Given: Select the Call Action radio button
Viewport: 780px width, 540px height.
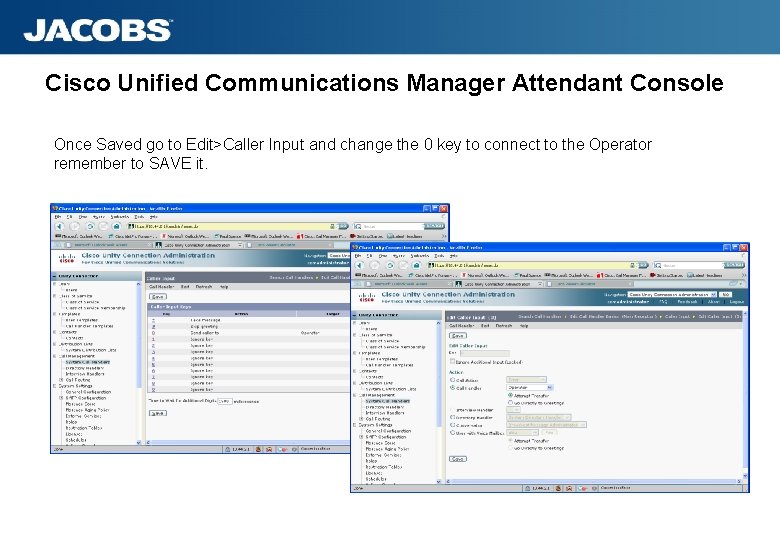Looking at the screenshot, I should [453, 380].
